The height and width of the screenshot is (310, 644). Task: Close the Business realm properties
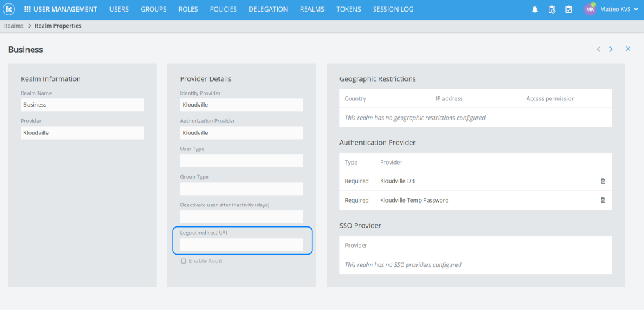(628, 49)
